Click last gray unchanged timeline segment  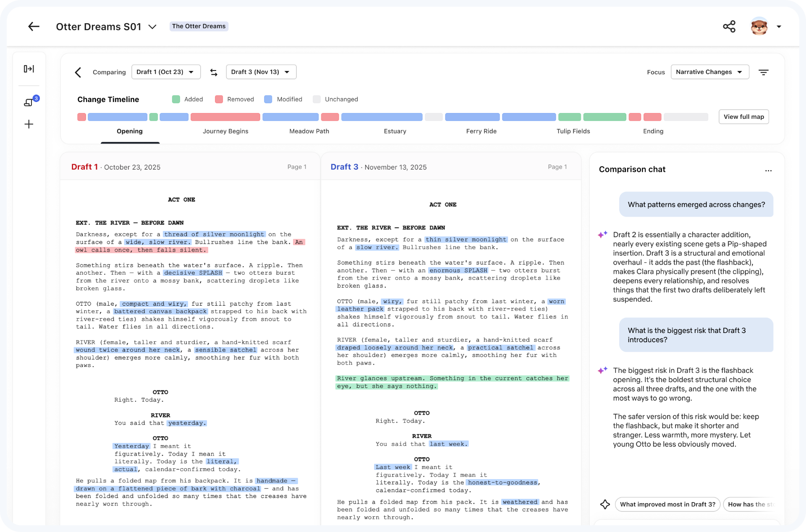[686, 117]
